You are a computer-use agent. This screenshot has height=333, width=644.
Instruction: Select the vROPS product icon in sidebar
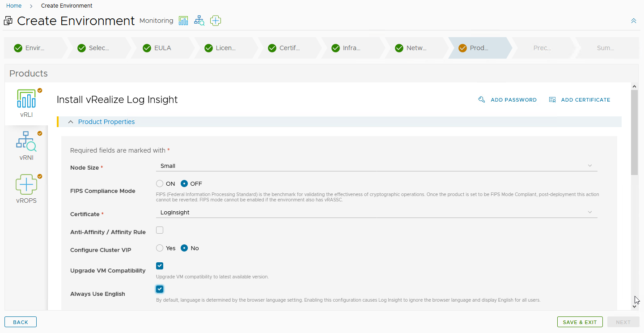click(x=26, y=184)
